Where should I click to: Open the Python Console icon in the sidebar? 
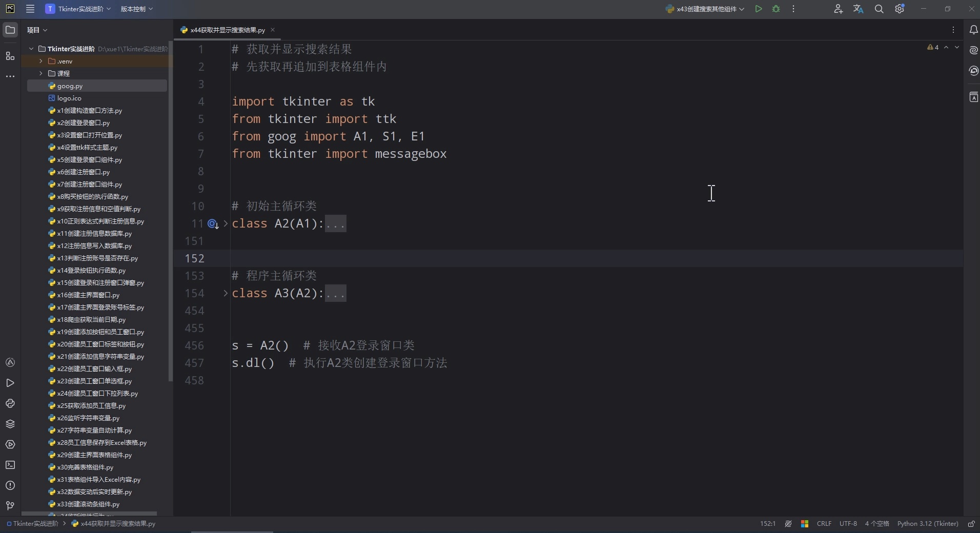(10, 404)
